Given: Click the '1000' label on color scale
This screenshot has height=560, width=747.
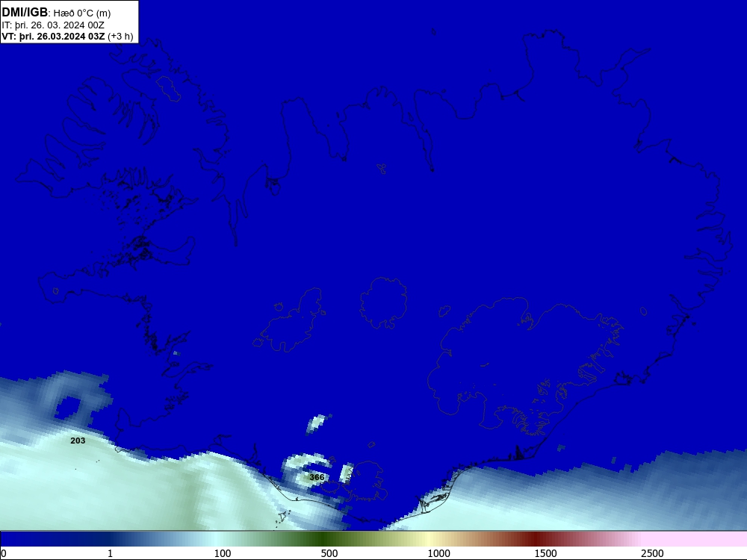Looking at the screenshot, I should pos(438,553).
